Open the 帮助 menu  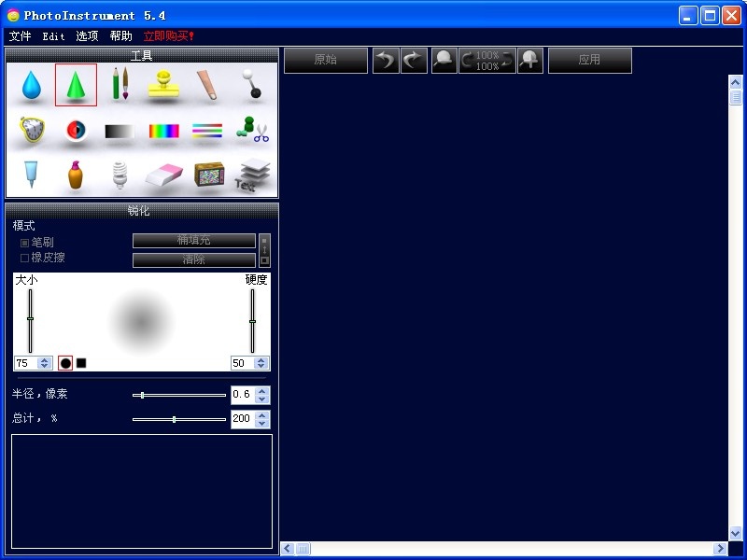pos(120,36)
